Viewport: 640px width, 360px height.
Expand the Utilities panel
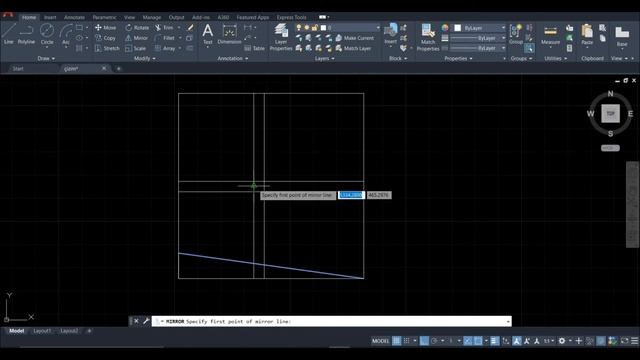click(x=556, y=58)
